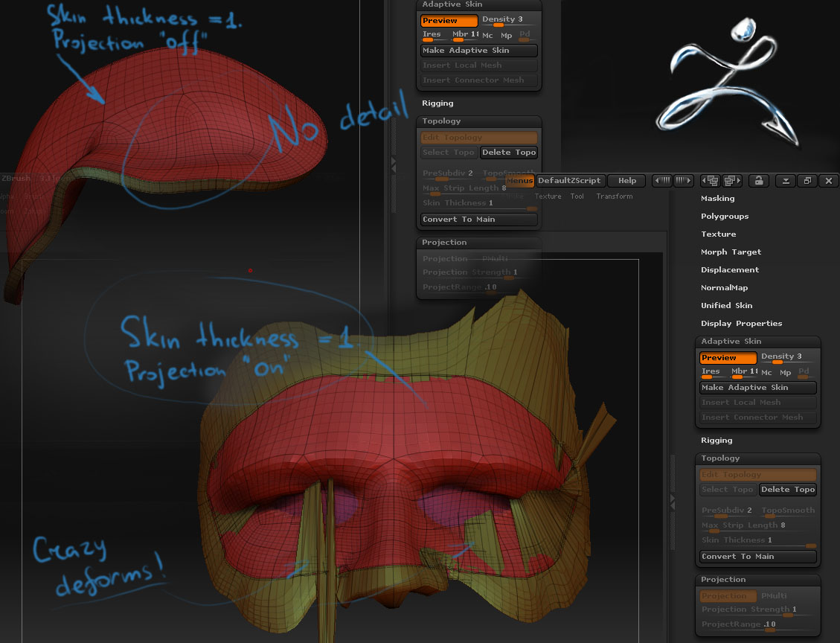The width and height of the screenshot is (840, 643).
Task: Expand Rigging below the lower Adaptive Skin panel
Action: coord(716,441)
